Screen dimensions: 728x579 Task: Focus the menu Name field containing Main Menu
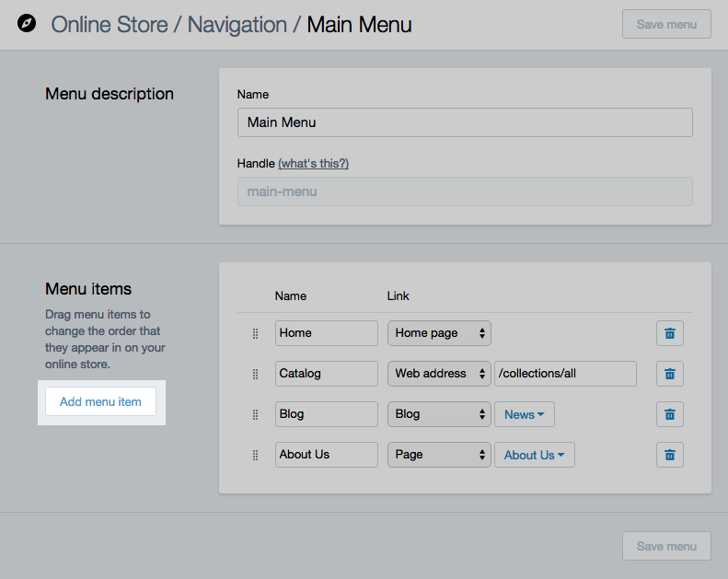[465, 122]
